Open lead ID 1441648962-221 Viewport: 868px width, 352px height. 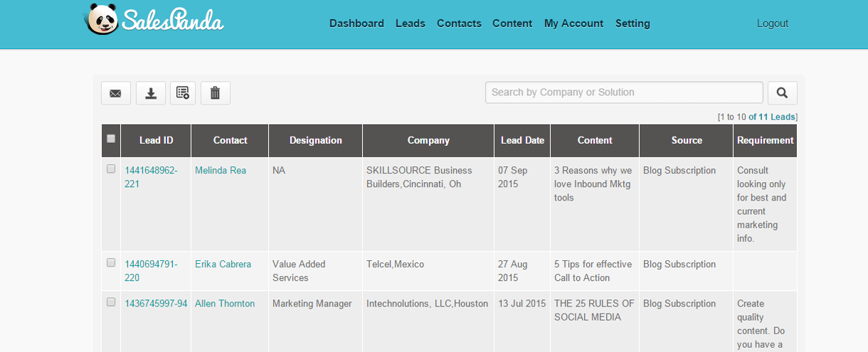[151, 177]
